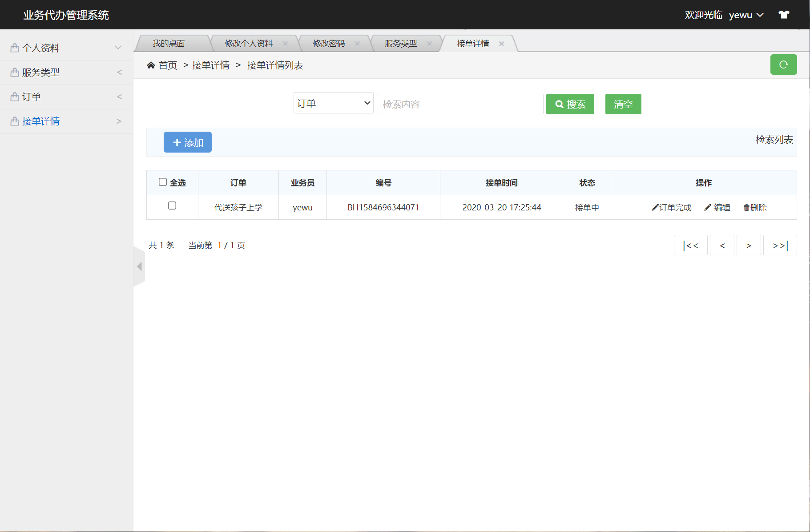Check the checkbox for 代送孩子上学 row

tap(172, 206)
